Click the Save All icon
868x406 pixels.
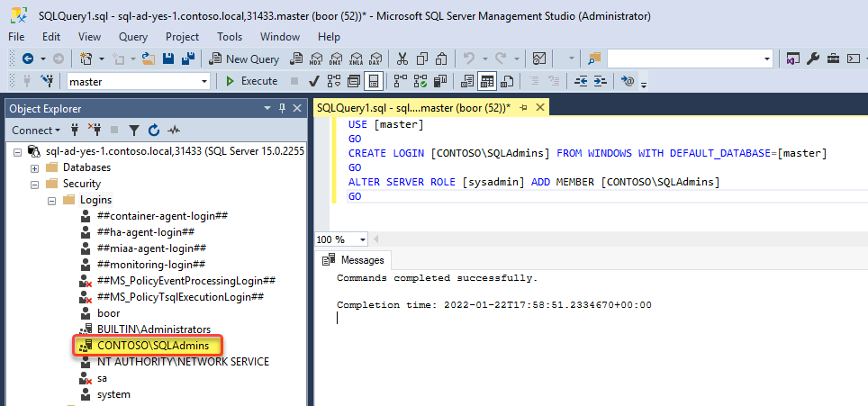coord(188,59)
